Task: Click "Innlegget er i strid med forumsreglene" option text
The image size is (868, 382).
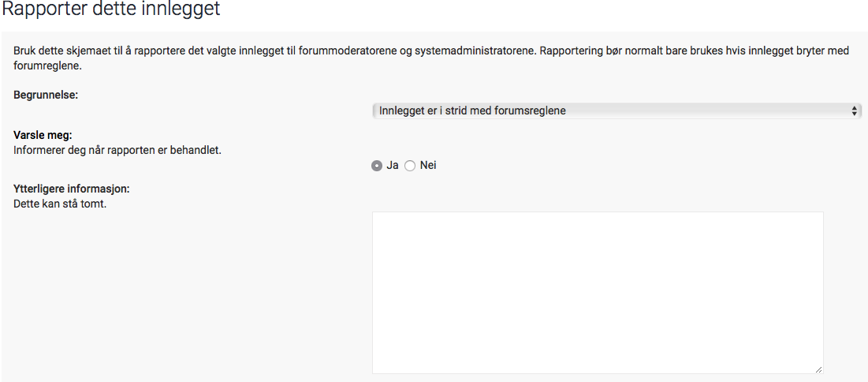Action: click(x=472, y=110)
